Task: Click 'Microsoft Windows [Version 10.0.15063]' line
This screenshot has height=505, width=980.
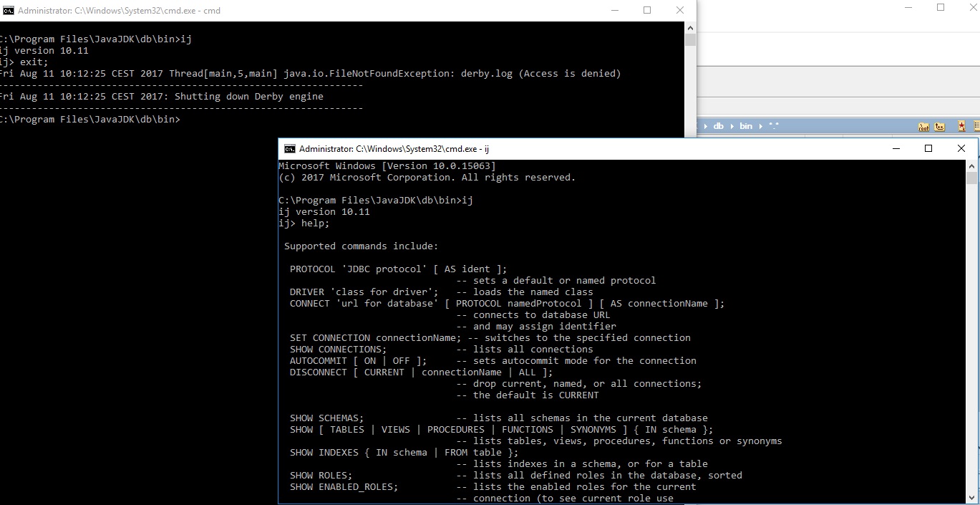Action: click(x=387, y=166)
